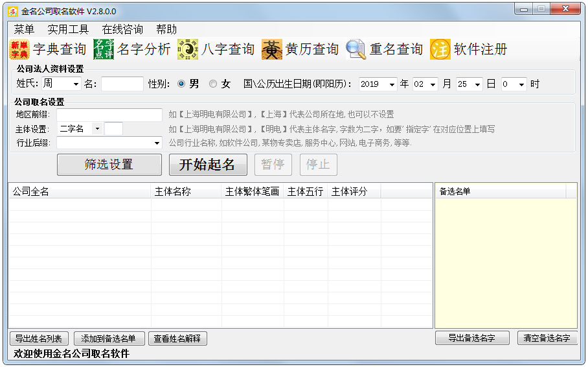Focus the 地区前缀 region prefix field
Viewport: 588px width, 367px height.
point(109,115)
